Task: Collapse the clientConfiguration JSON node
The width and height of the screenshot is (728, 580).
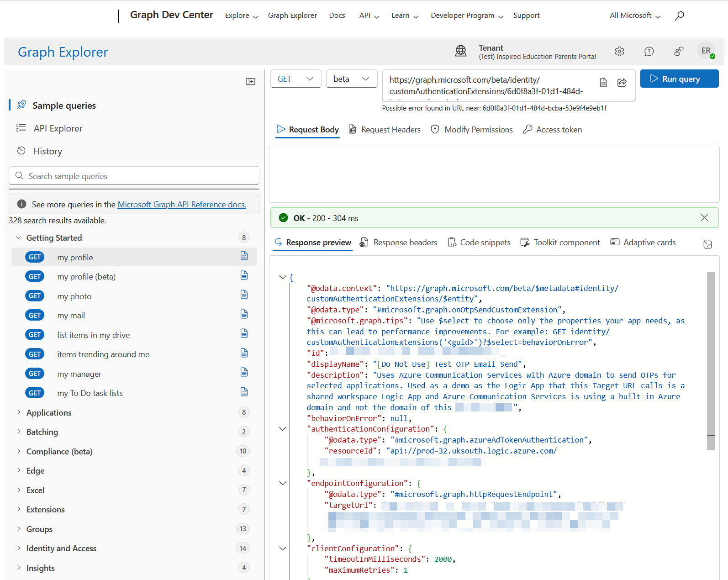Action: [283, 548]
